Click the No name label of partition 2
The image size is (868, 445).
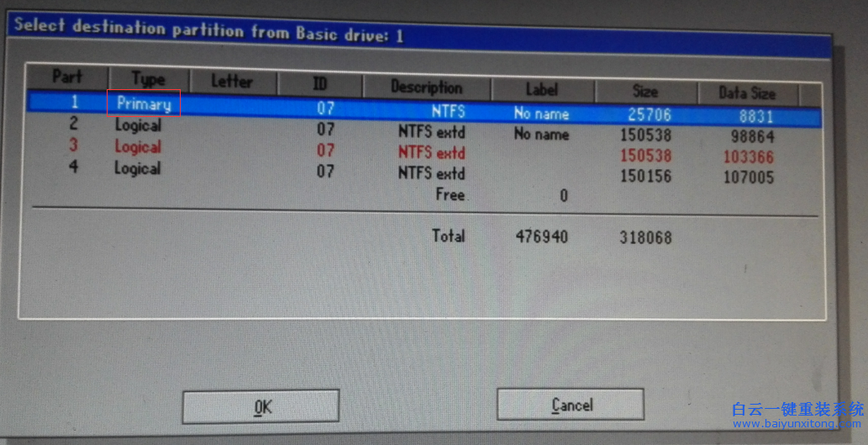coord(541,135)
